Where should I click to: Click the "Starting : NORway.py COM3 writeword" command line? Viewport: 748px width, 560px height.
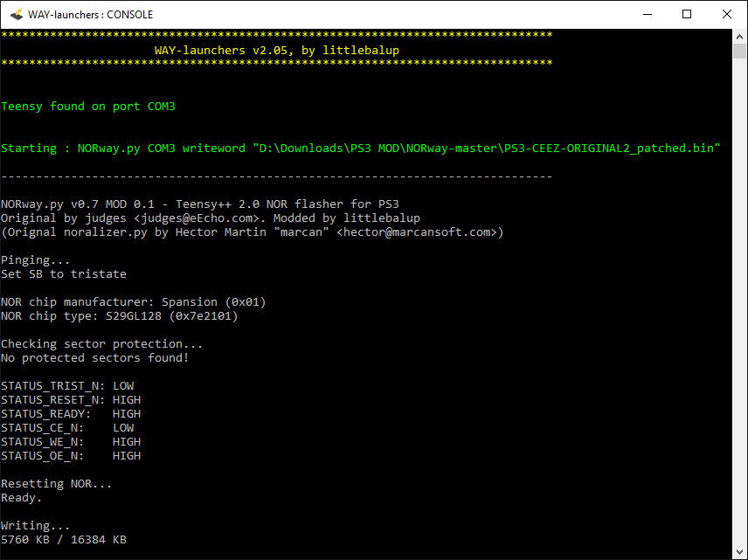pyautogui.click(x=361, y=148)
